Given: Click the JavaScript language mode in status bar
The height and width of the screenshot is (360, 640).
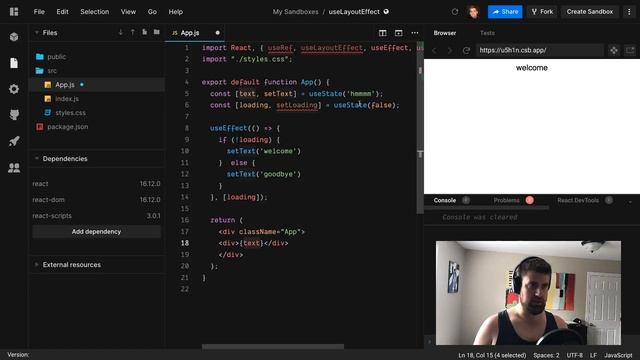Looking at the screenshot, I should pos(618,355).
